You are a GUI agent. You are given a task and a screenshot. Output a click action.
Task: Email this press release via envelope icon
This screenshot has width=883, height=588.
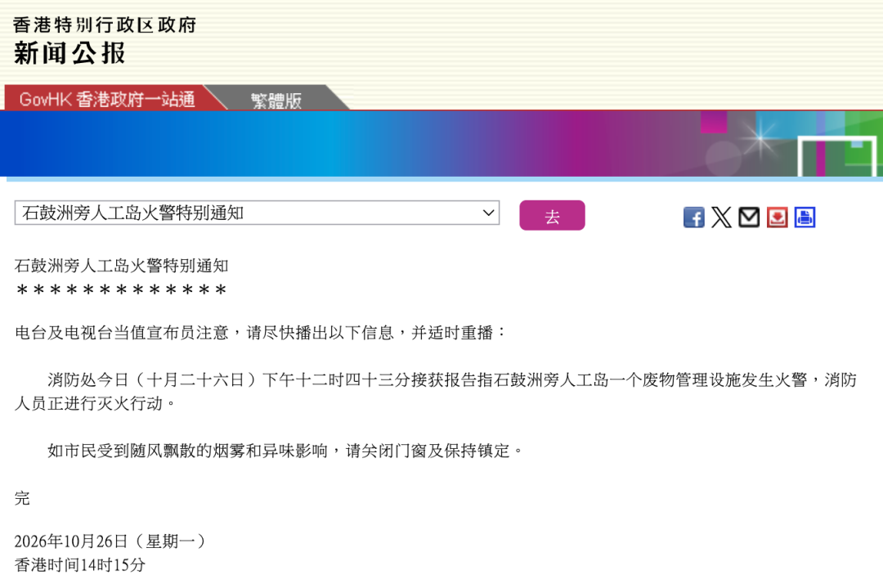point(749,217)
